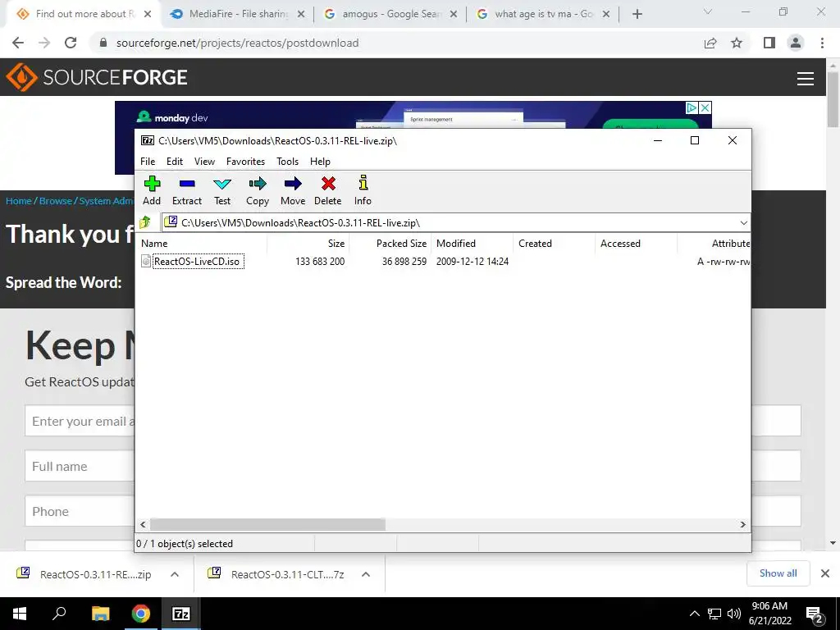This screenshot has height=630, width=840.
Task: Switch to the MediaFire tab
Action: [x=238, y=14]
